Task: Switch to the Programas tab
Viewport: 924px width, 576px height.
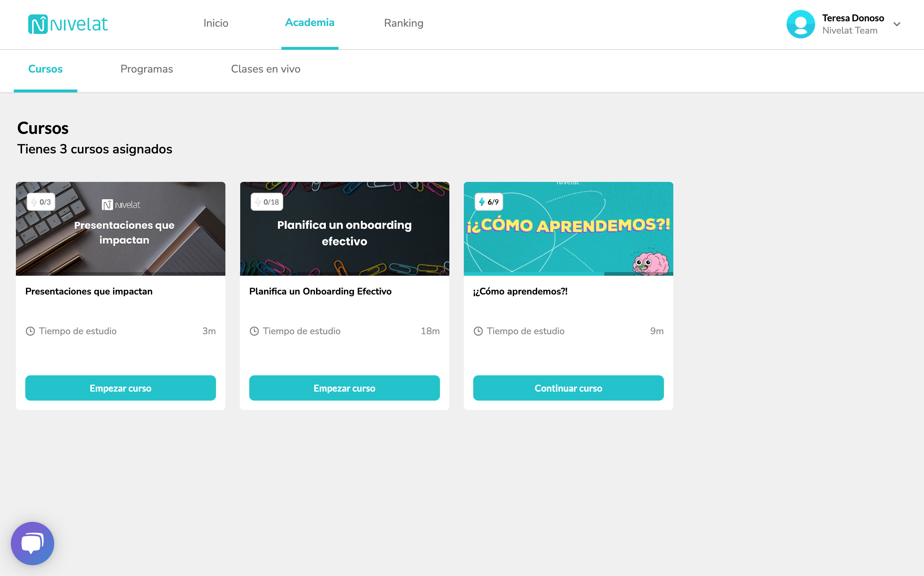Action: [147, 69]
